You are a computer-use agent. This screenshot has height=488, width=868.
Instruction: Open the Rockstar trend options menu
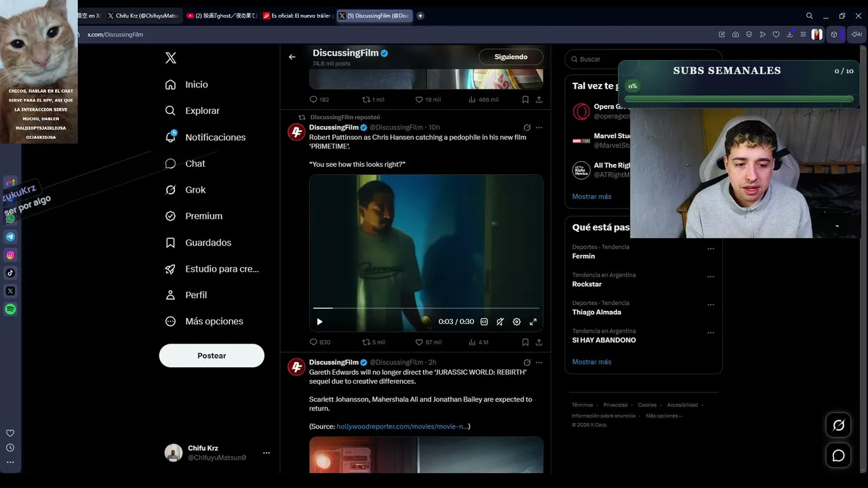pyautogui.click(x=711, y=277)
